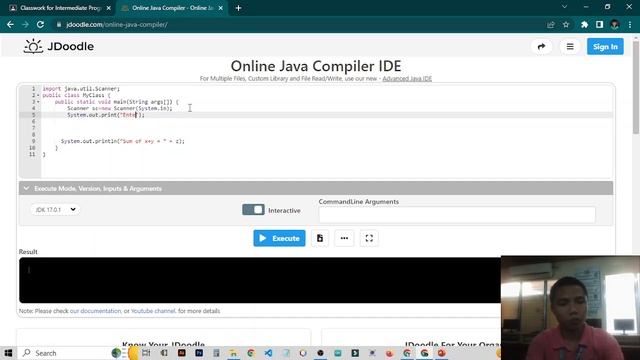Close the Classwork for Intermediate Prog tab
Image resolution: width=640 pixels, height=360 pixels.
[109, 8]
